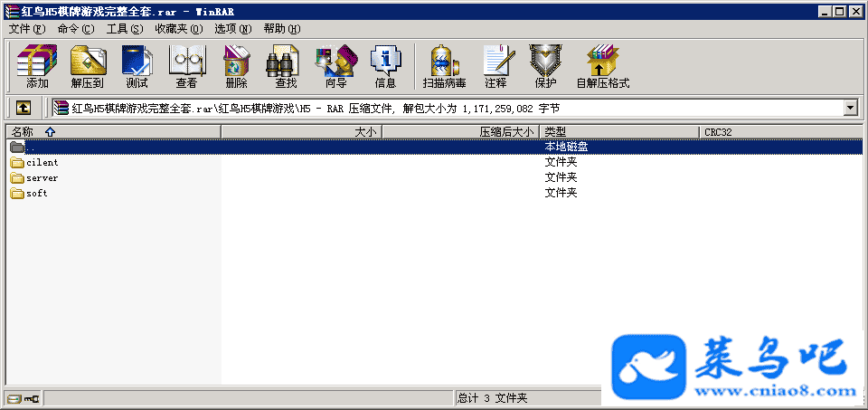868x410 pixels.
Task: Click the drive icon in the status bar
Action: 15,398
